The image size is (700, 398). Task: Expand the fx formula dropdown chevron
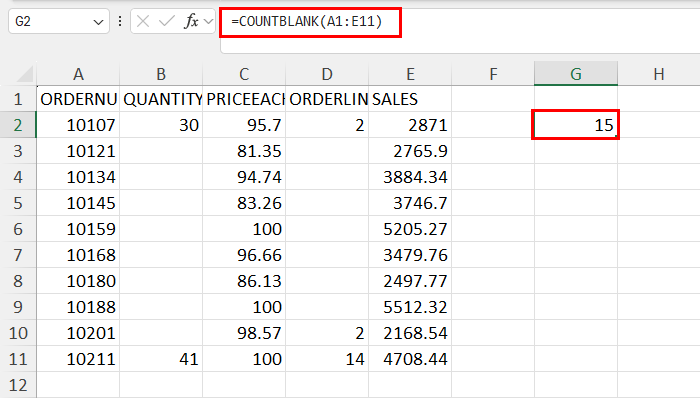coord(208,21)
